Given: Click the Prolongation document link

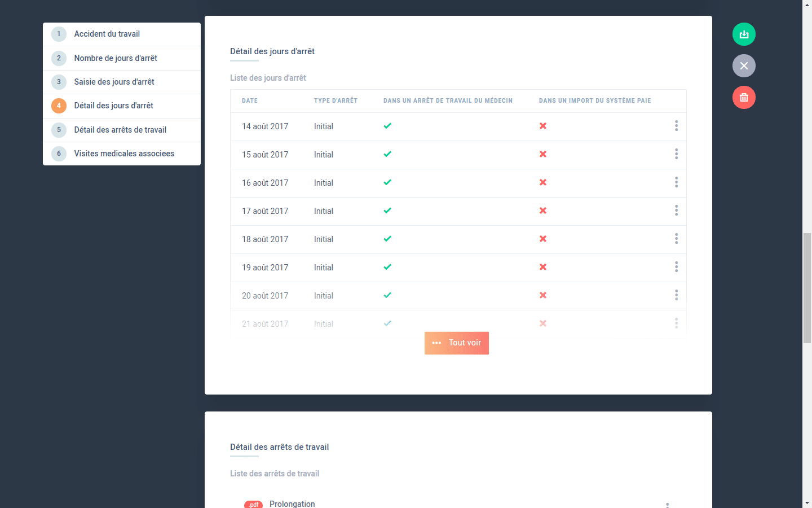Looking at the screenshot, I should pos(292,504).
